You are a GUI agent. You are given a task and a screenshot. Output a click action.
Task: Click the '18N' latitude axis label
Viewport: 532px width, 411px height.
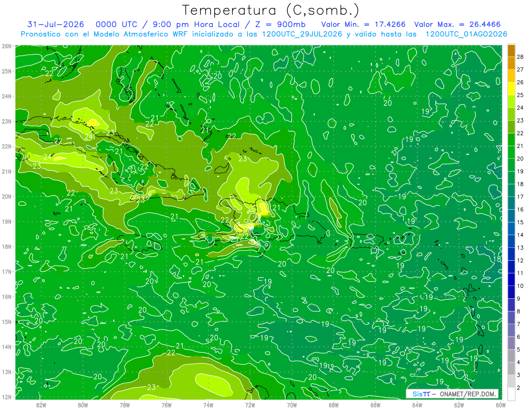click(x=7, y=247)
